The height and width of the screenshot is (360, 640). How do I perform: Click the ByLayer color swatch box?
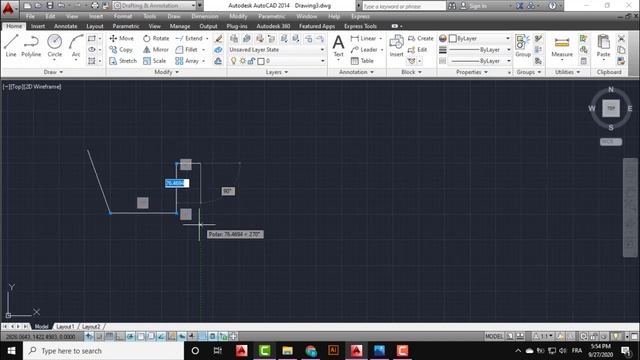tap(453, 38)
